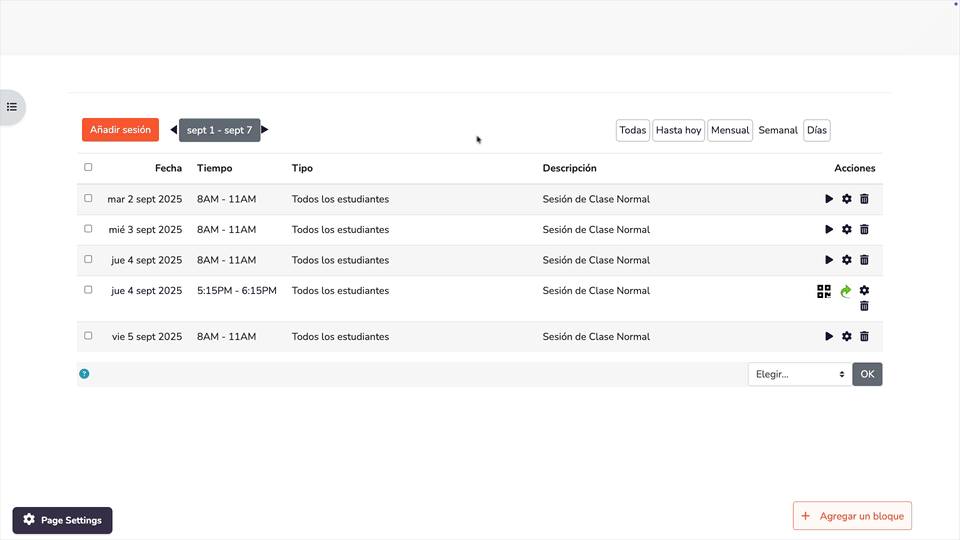Click the vie 5 sept 2025 date
960x540 pixels.
coord(147,337)
